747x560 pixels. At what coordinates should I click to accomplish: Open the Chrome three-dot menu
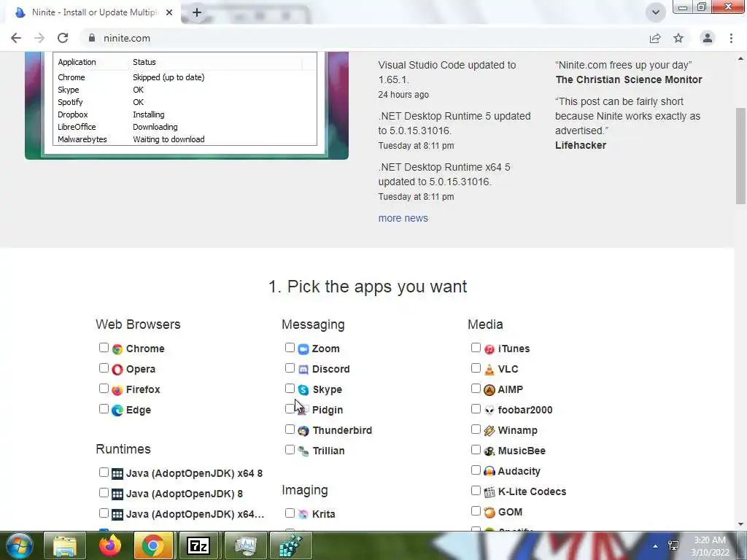click(731, 38)
